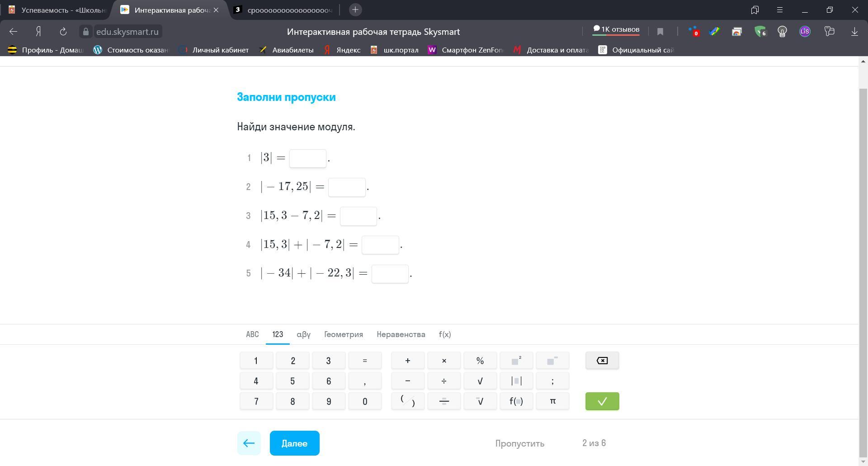Click the answer field for |−17,25|
This screenshot has height=466, width=868.
click(x=347, y=187)
